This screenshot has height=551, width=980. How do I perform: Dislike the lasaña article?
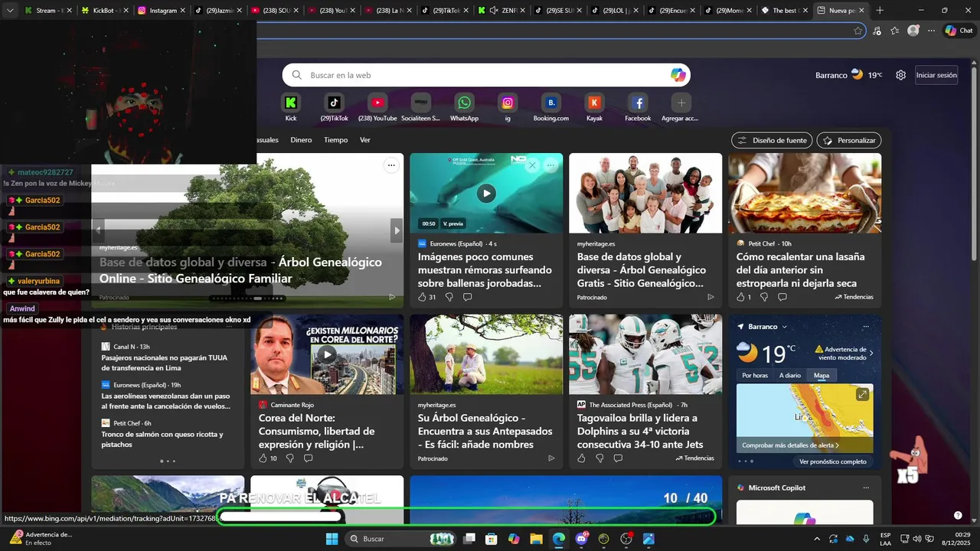pos(763,297)
